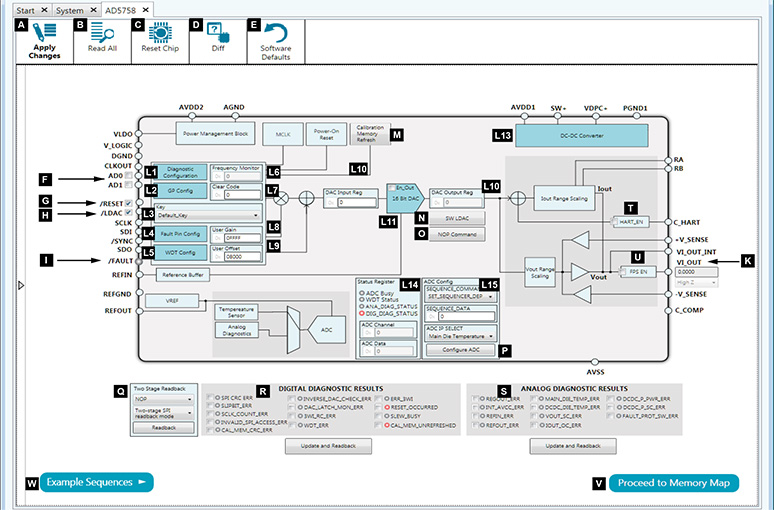
Task: Click the Reset Chip icon
Action: (x=160, y=33)
